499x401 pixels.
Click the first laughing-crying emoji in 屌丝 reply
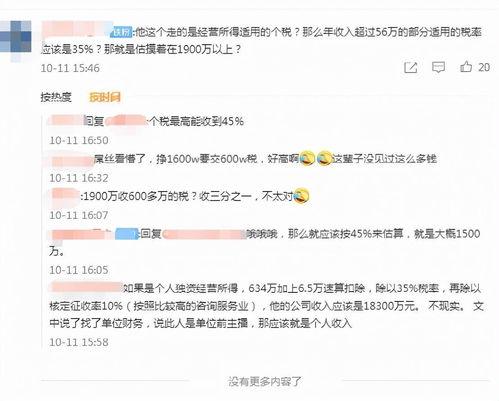307,158
